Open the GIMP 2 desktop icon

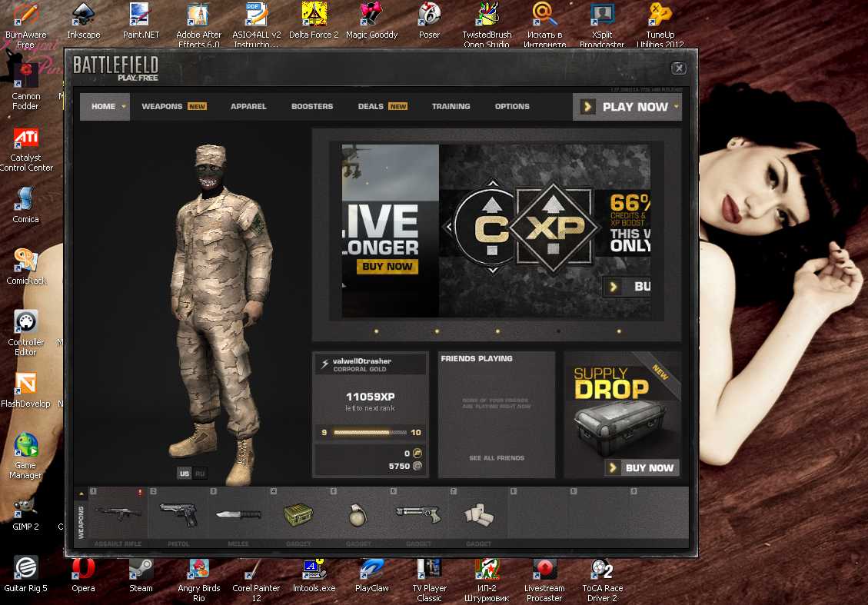tap(25, 514)
